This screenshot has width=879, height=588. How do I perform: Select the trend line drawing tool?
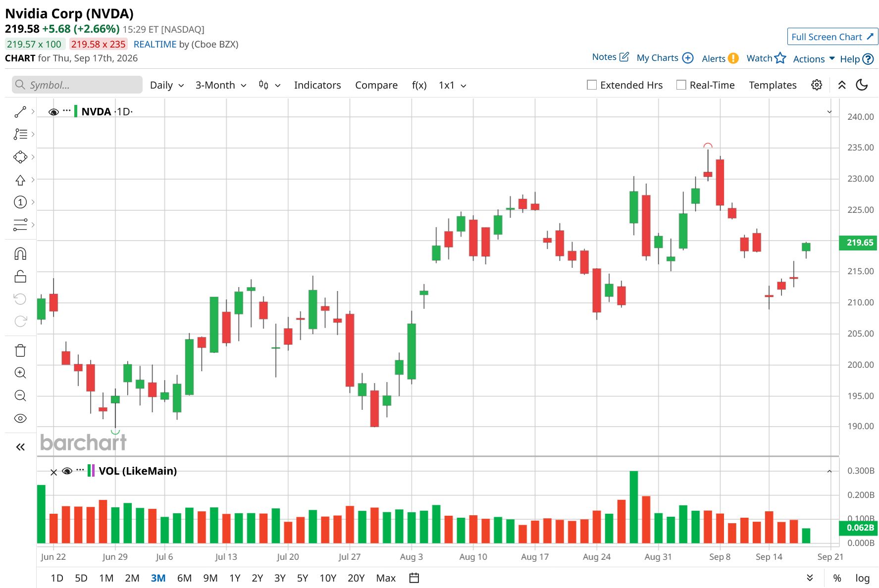[20, 112]
